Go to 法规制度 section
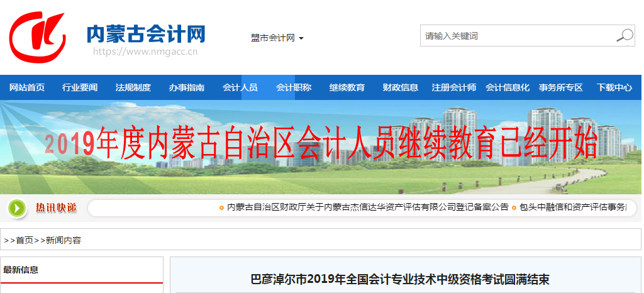 133,87
